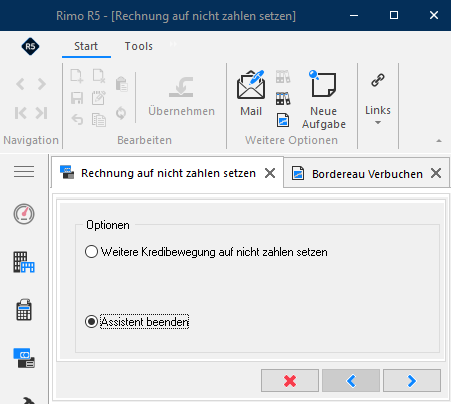451x404 pixels.
Task: Switch to the Start ribbon tab
Action: (x=86, y=46)
